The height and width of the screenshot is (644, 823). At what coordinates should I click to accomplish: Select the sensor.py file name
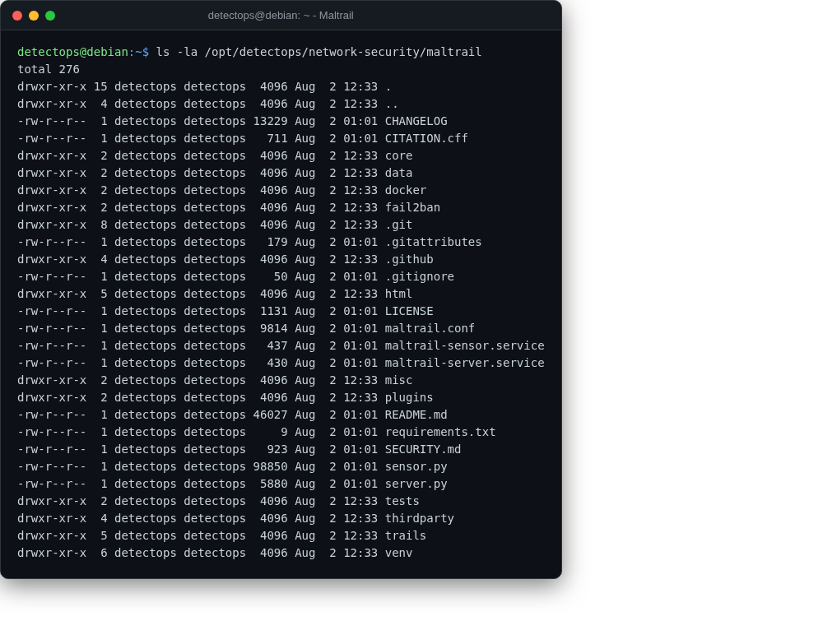416,467
